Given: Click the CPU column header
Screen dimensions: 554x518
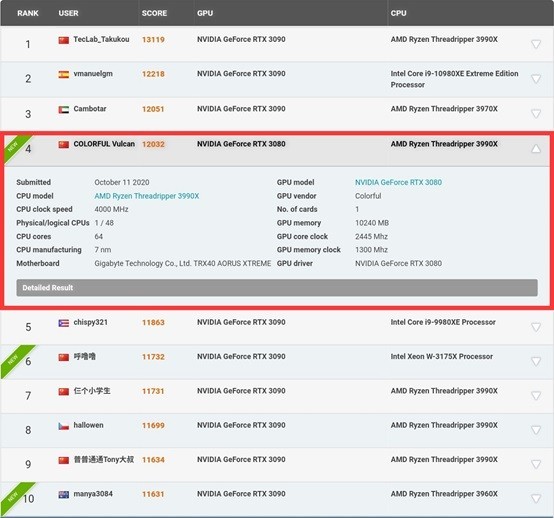Looking at the screenshot, I should [x=399, y=13].
